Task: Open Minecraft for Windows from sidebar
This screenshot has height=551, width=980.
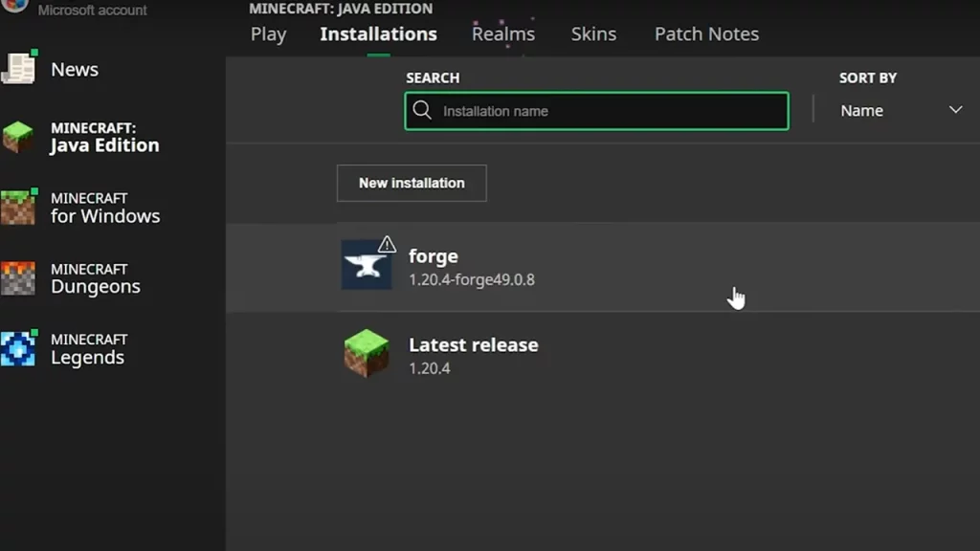Action: pos(20,207)
